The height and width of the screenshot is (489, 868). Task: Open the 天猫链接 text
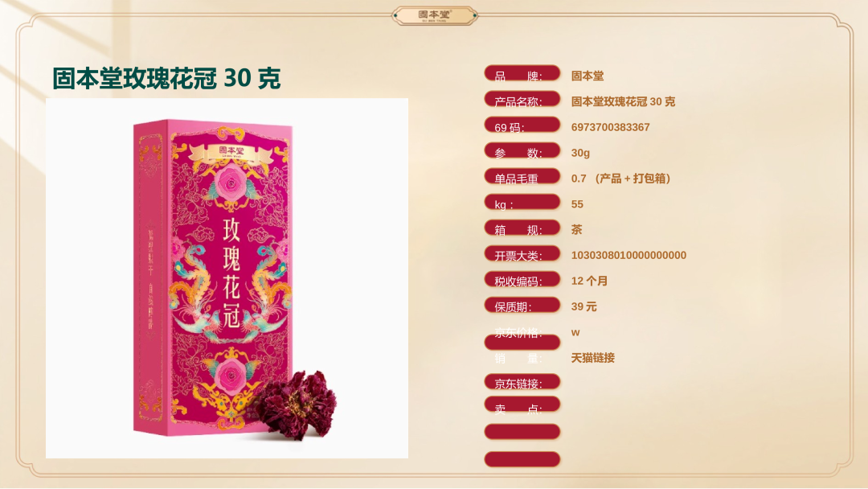(x=593, y=358)
